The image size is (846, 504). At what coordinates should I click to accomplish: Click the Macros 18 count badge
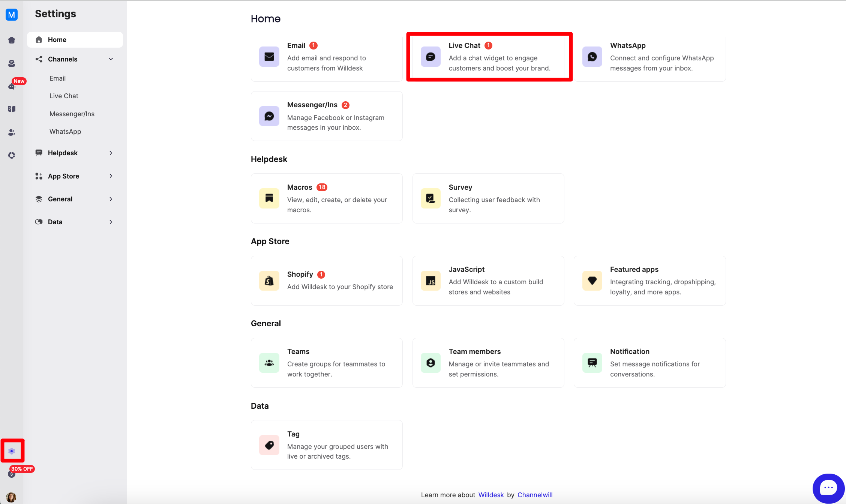(322, 187)
